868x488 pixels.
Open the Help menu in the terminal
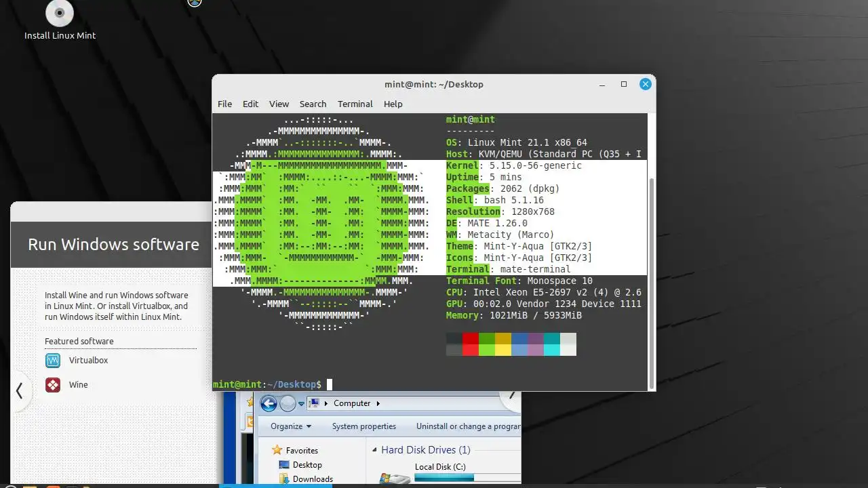393,104
